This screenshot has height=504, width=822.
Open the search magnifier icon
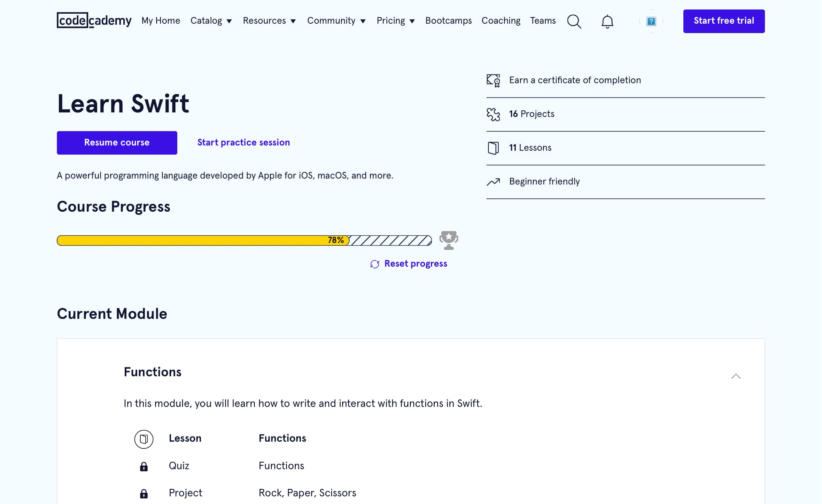(x=574, y=21)
